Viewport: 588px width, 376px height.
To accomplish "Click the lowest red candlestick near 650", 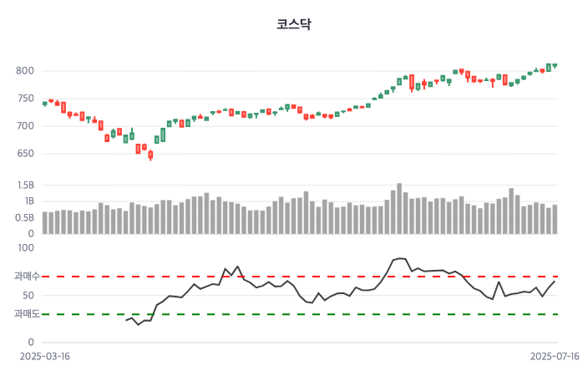I will click(x=150, y=155).
